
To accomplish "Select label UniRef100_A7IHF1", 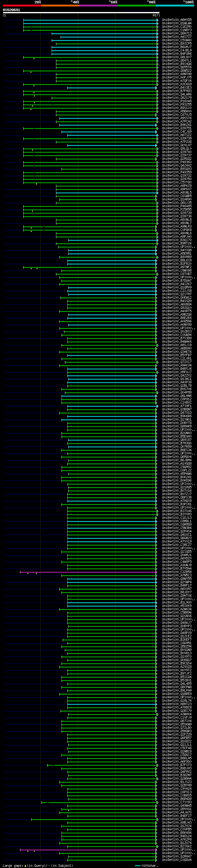I will [177, 406].
